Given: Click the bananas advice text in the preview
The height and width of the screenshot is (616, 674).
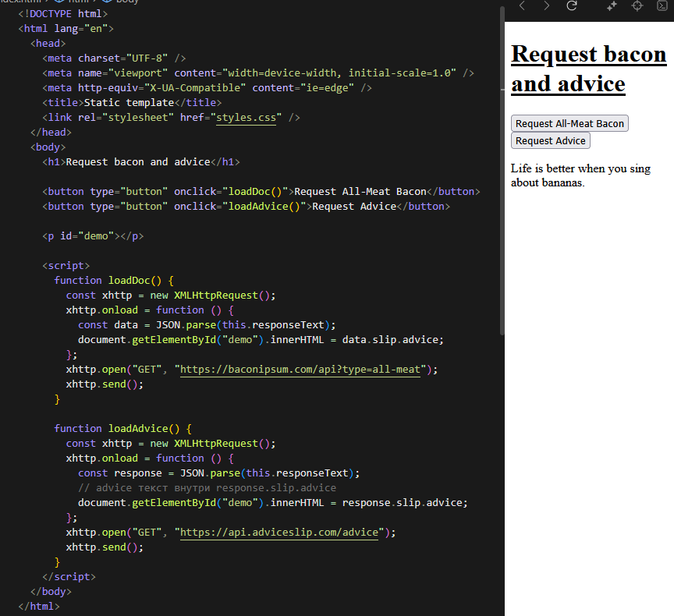Looking at the screenshot, I should pyautogui.click(x=580, y=175).
